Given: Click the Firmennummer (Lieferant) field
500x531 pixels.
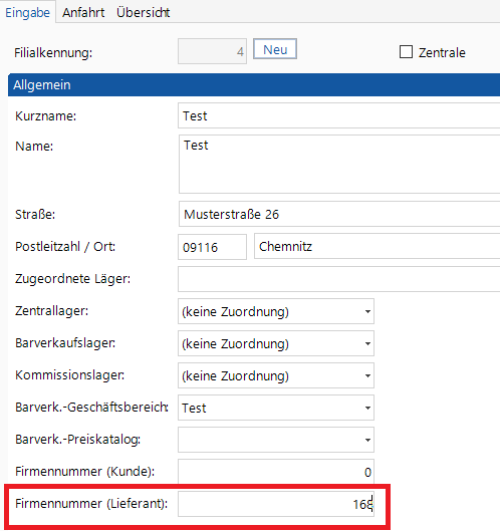Looking at the screenshot, I should click(276, 504).
